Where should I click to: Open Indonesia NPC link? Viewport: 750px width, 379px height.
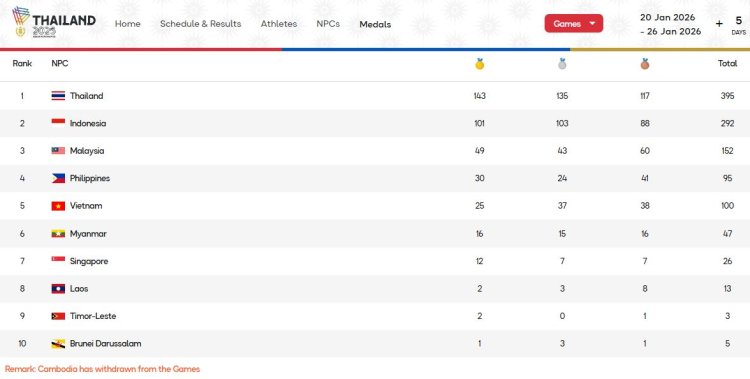pyautogui.click(x=88, y=123)
